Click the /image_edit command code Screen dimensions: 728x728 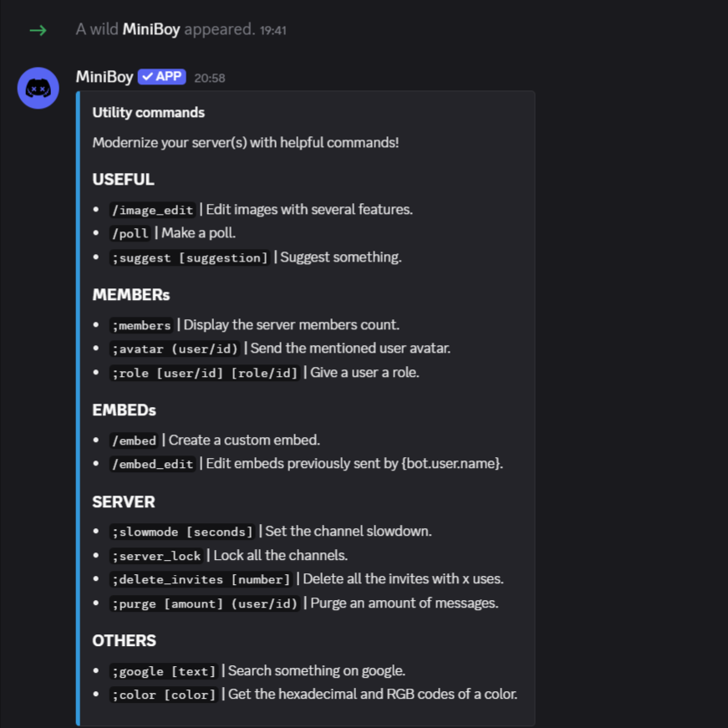pos(153,210)
